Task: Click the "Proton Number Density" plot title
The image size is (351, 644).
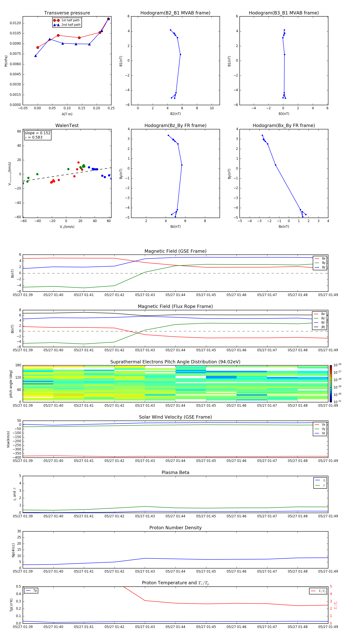Action: [175, 528]
